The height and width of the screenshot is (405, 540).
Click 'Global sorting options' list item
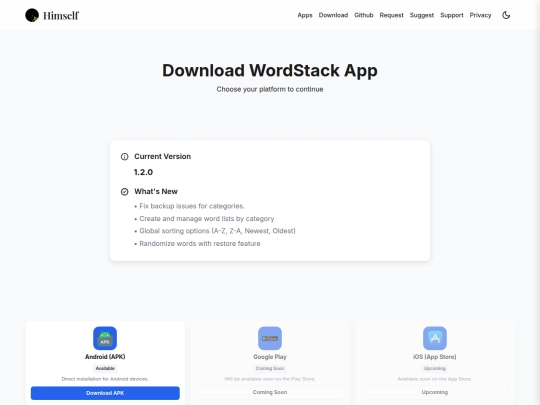pyautogui.click(x=217, y=231)
